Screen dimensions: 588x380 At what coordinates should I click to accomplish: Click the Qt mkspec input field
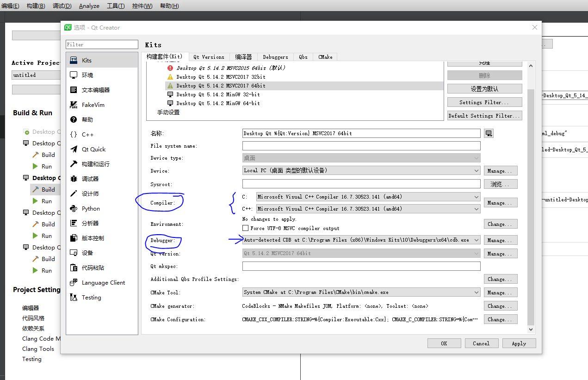pyautogui.click(x=361, y=266)
